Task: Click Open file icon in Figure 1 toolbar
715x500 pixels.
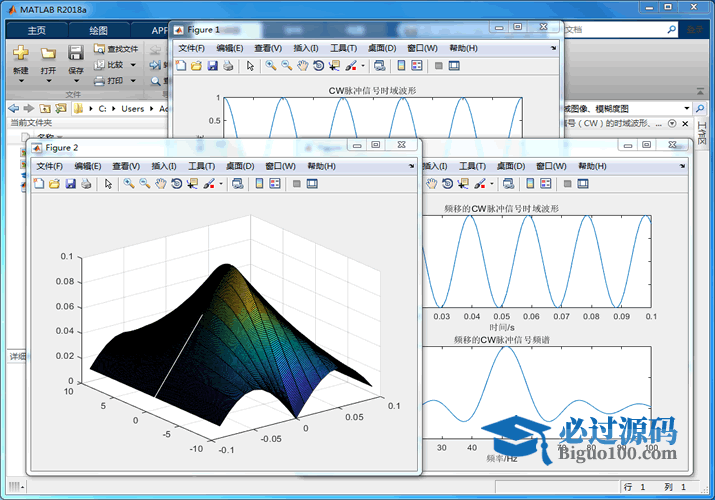Action: pyautogui.click(x=197, y=66)
